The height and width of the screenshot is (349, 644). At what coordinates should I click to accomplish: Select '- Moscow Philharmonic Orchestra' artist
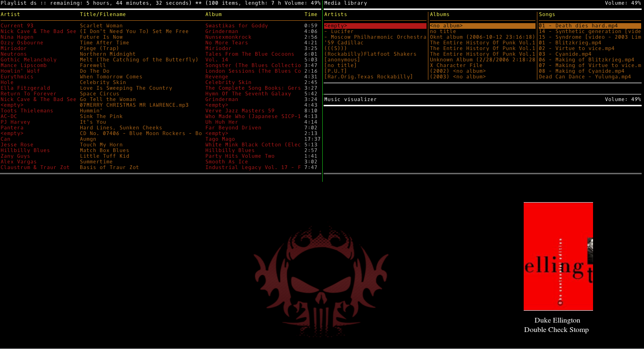click(375, 37)
